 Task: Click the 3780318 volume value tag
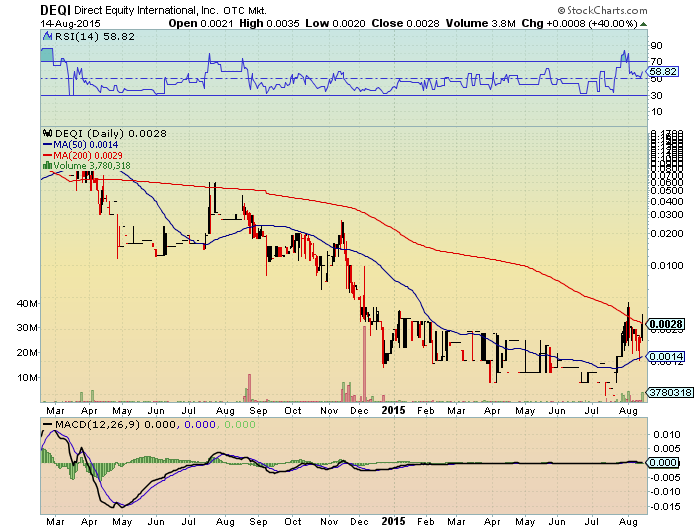[670, 392]
